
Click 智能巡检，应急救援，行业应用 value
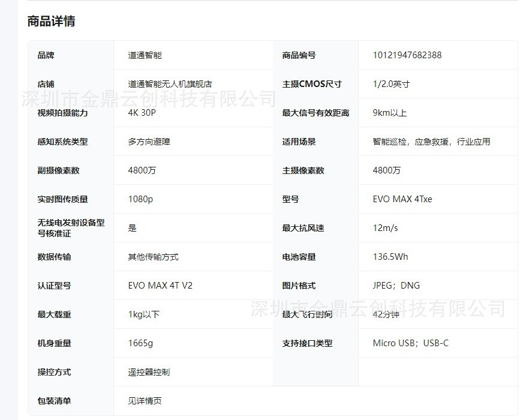point(431,142)
